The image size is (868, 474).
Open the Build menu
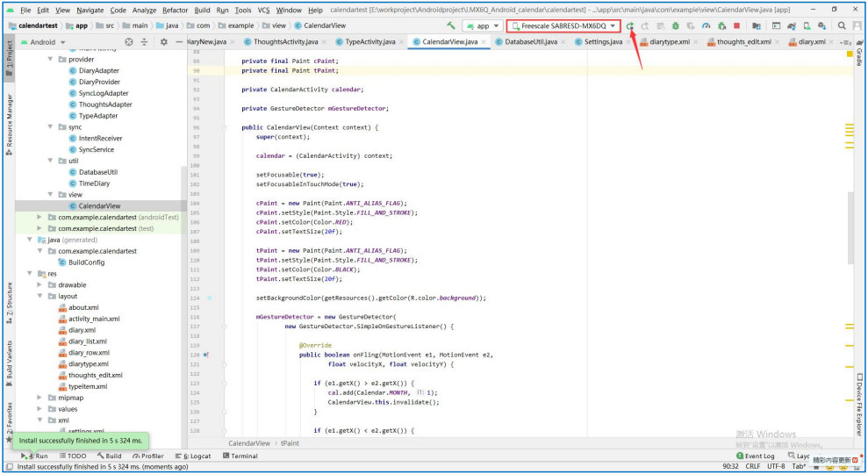202,10
